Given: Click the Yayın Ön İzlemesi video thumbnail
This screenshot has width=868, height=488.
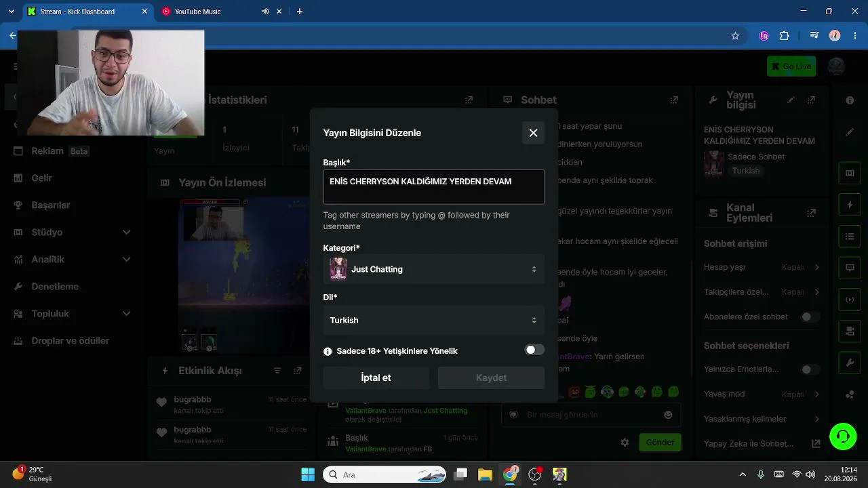Looking at the screenshot, I should tap(244, 275).
